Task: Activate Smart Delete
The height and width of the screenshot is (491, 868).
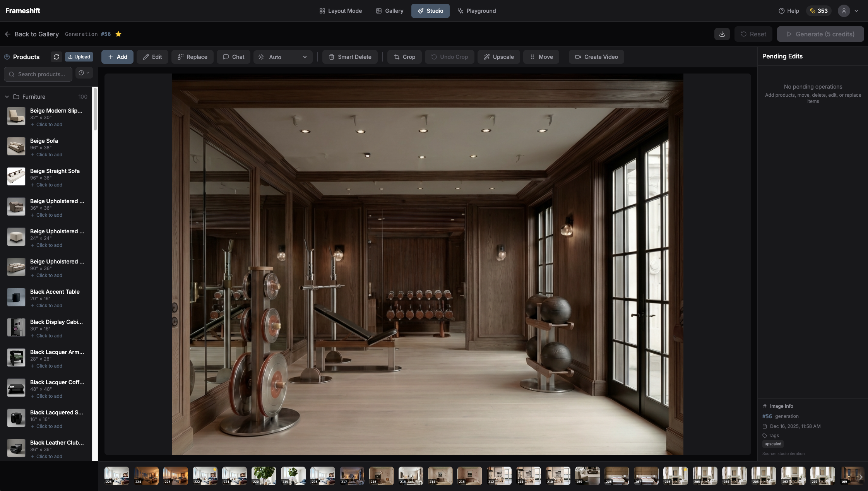Action: tap(349, 57)
